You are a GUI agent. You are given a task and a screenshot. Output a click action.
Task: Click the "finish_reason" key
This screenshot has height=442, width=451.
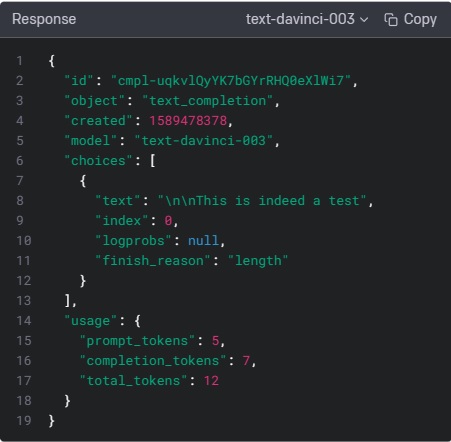pyautogui.click(x=153, y=261)
